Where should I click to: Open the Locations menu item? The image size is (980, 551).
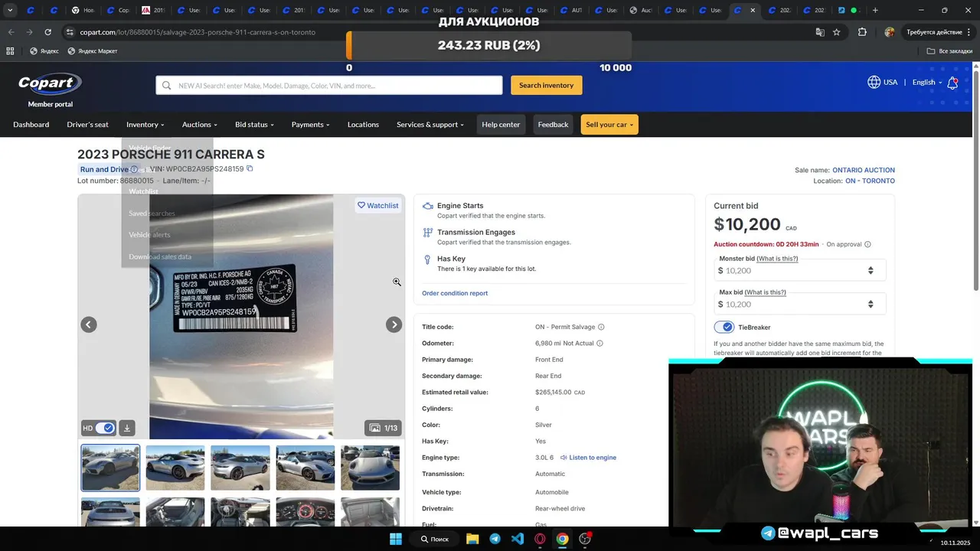pos(363,125)
